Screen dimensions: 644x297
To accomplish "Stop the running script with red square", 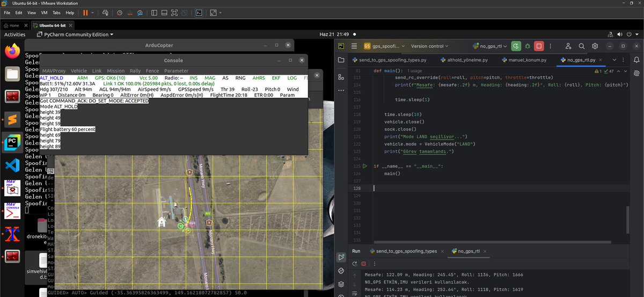I will tap(539, 46).
